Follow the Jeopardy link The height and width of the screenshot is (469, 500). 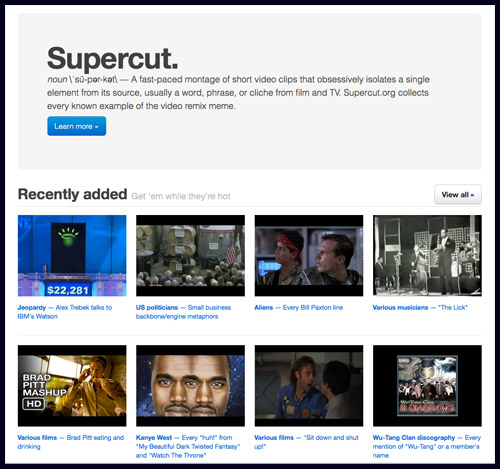(x=32, y=308)
